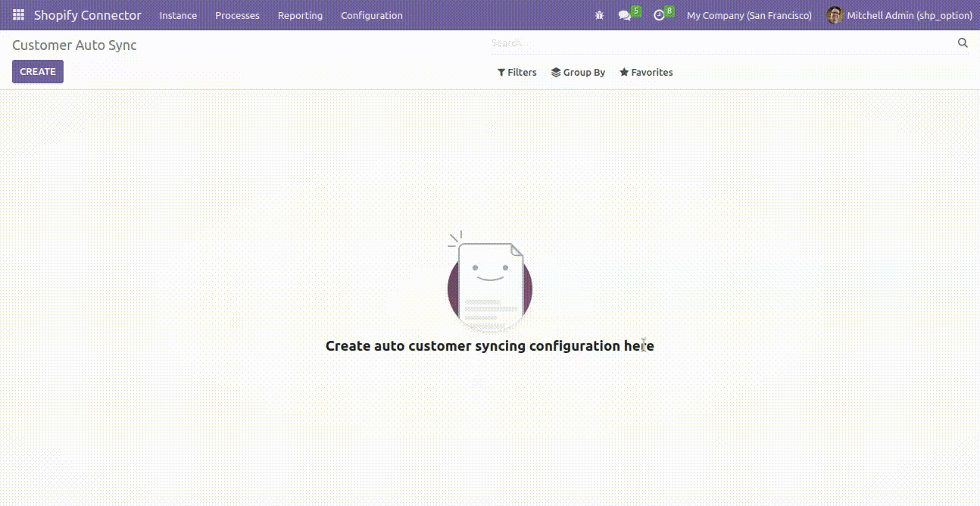Open the apps grid home menu

click(x=18, y=15)
